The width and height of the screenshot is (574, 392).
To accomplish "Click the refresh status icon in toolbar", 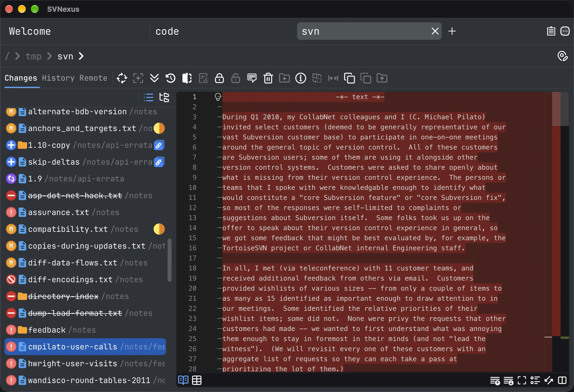I will coord(122,78).
